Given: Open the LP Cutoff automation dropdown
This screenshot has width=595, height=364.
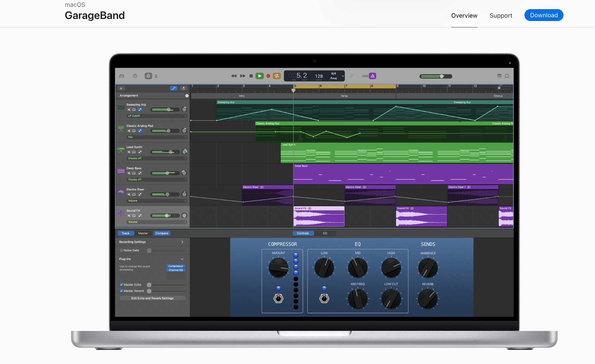Looking at the screenshot, I should [x=157, y=116].
